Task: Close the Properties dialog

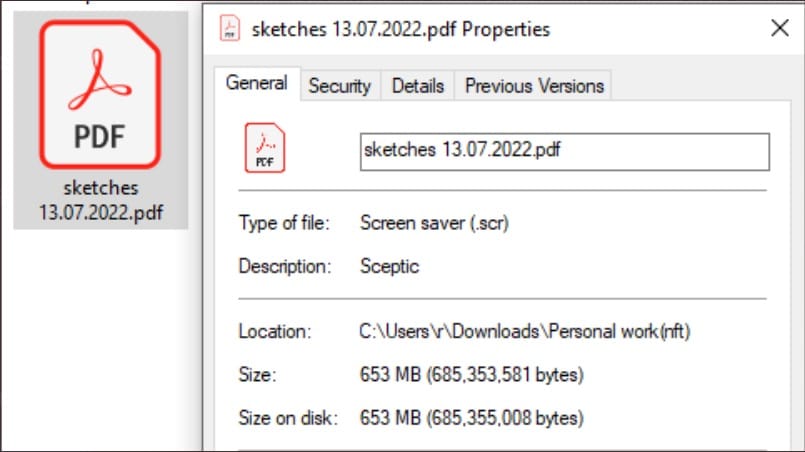Action: coord(780,28)
